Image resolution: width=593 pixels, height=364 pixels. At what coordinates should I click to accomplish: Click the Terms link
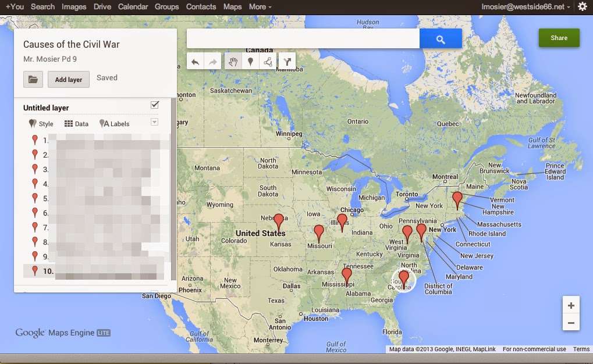[x=581, y=349]
